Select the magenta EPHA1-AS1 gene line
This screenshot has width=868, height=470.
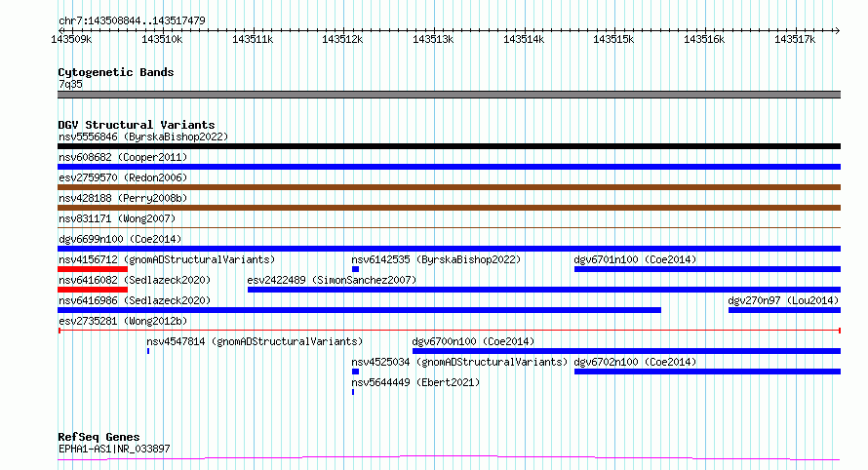pos(449,457)
